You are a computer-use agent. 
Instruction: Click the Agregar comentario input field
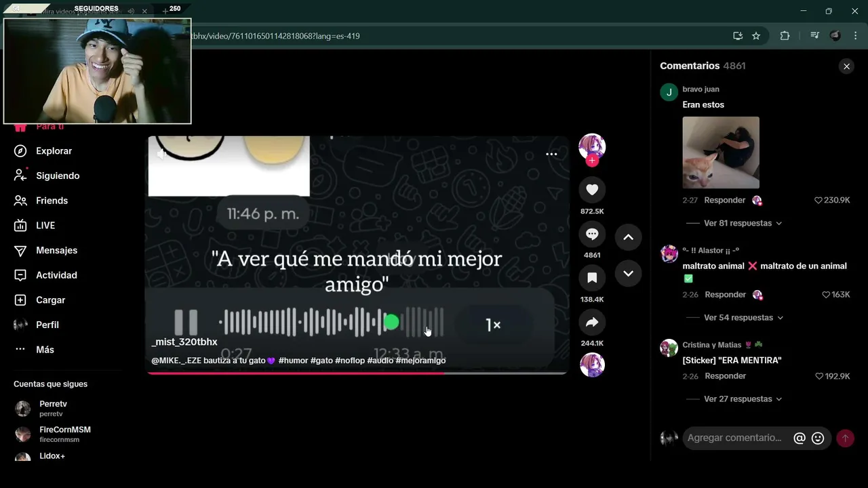(x=735, y=438)
